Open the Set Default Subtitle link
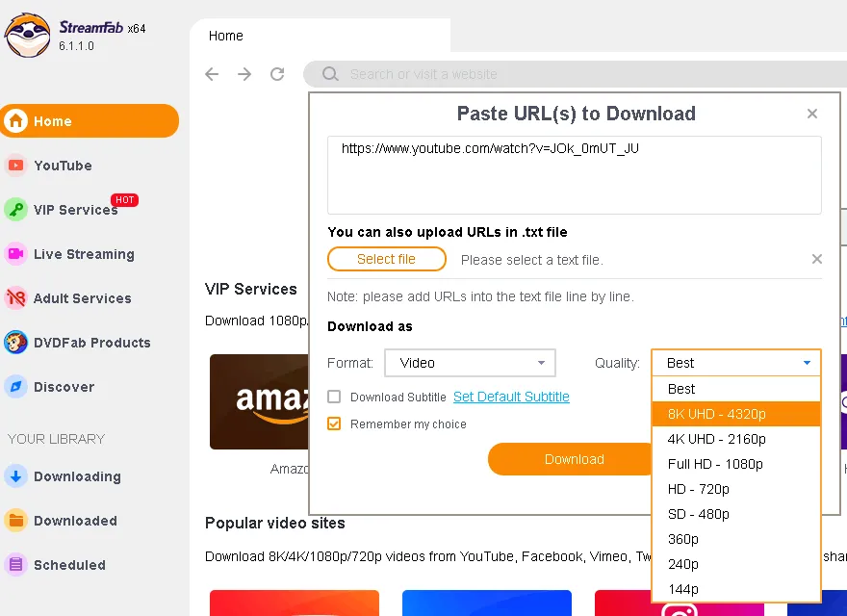Image resolution: width=847 pixels, height=616 pixels. pyautogui.click(x=511, y=397)
